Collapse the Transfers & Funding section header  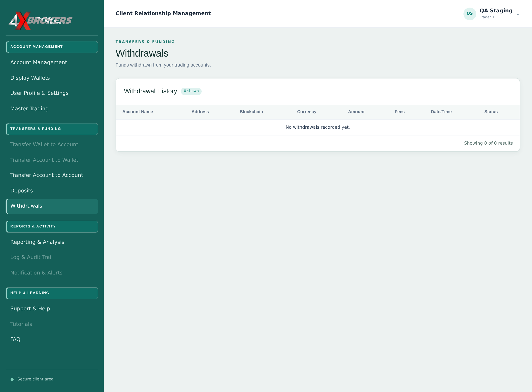[x=52, y=129]
